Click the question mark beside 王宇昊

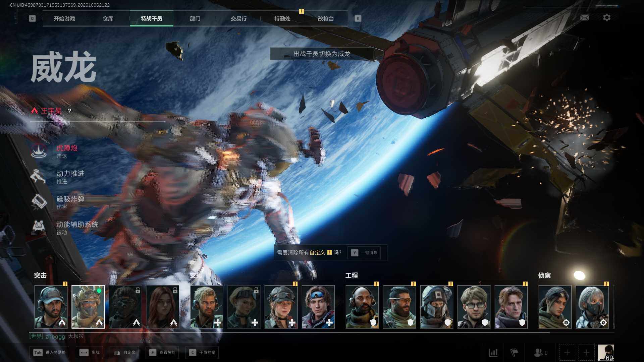[69, 111]
